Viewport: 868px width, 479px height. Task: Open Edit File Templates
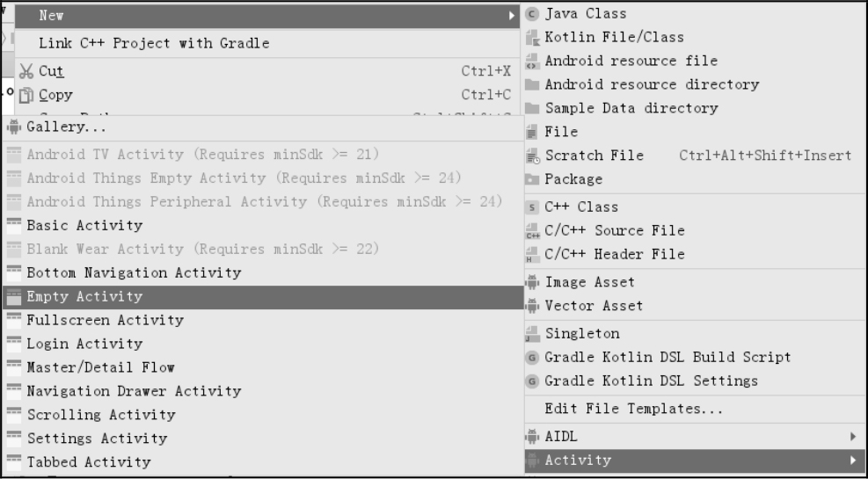(633, 409)
